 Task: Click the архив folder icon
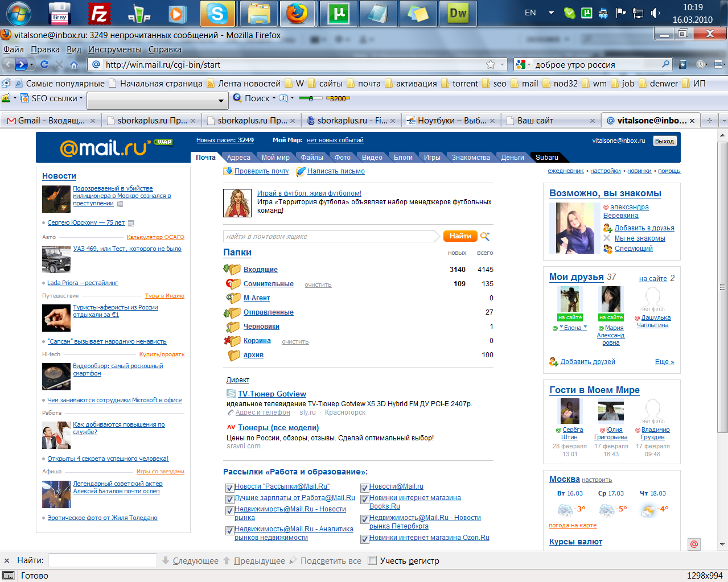pos(234,355)
